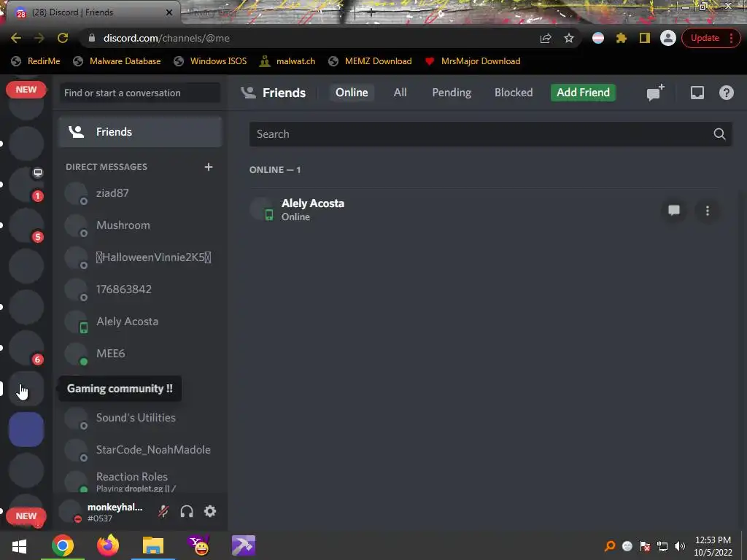Open the Discord Help icon
The image size is (747, 560).
tap(726, 93)
